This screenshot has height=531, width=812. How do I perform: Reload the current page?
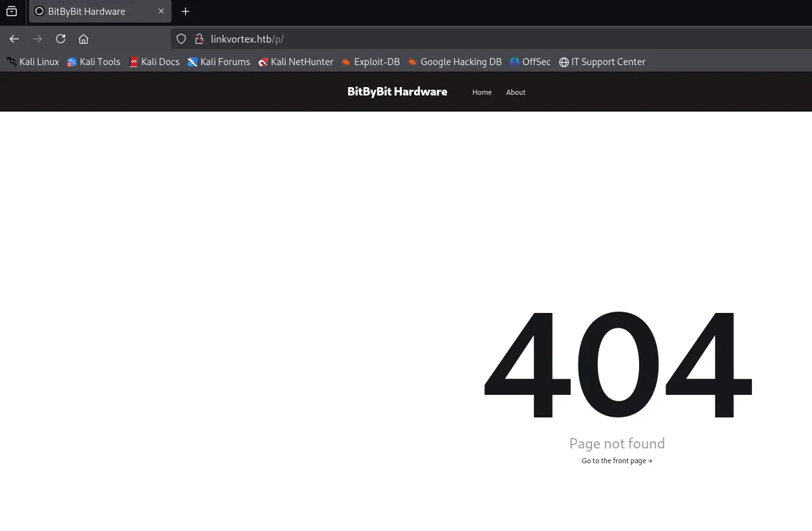click(x=61, y=39)
